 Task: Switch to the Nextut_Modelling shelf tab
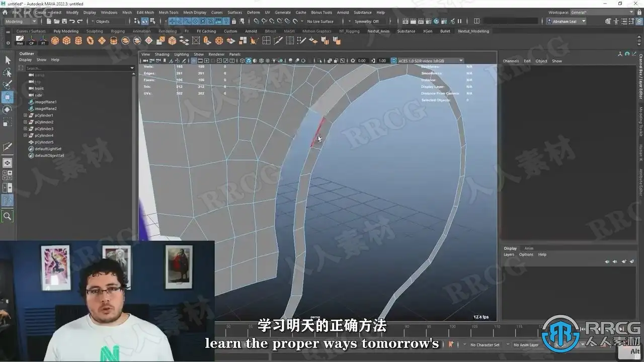pyautogui.click(x=473, y=31)
